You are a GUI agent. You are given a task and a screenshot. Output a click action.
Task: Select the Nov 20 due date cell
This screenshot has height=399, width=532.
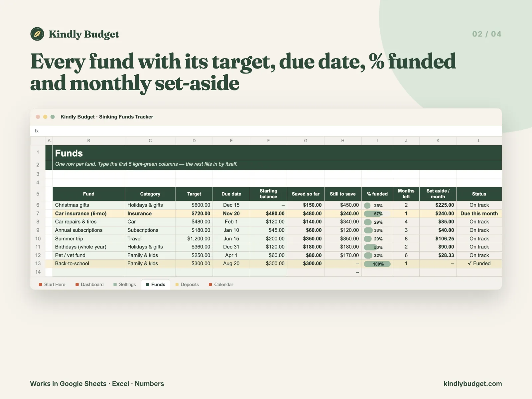(231, 213)
